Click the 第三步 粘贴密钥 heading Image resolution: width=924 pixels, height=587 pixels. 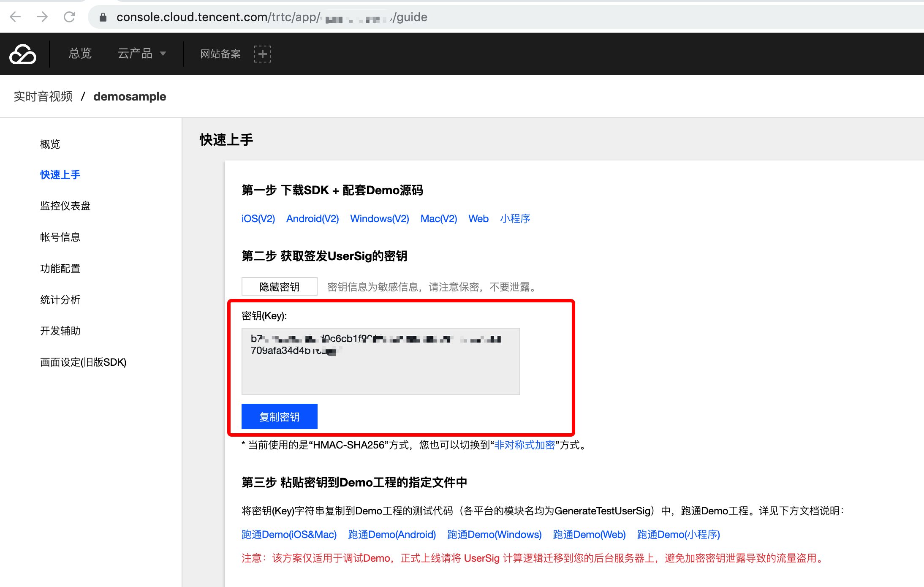click(x=354, y=483)
